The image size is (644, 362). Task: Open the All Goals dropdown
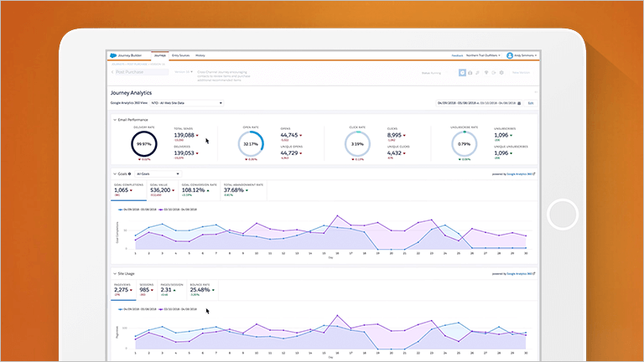pos(158,174)
